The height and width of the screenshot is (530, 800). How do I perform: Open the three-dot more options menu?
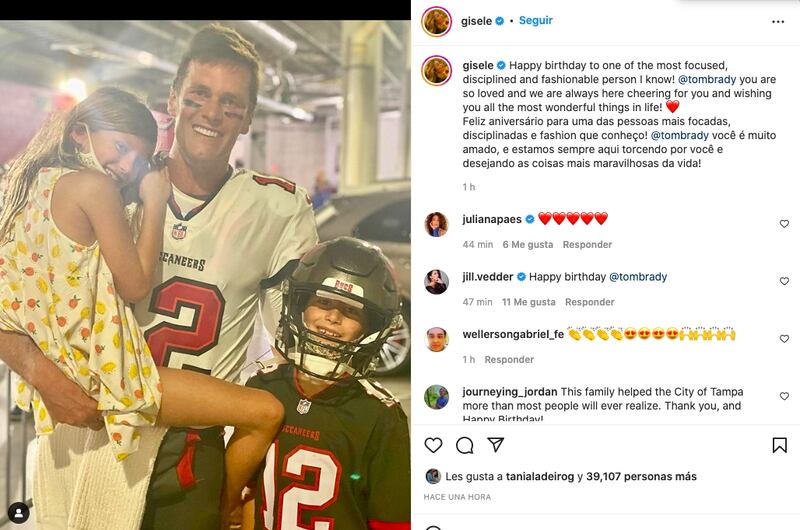(778, 22)
